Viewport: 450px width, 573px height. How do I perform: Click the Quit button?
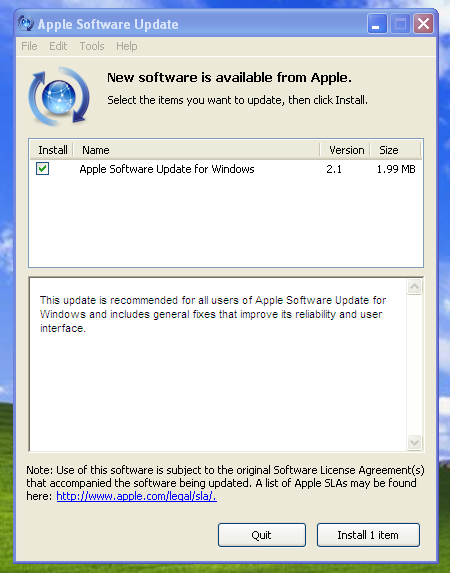click(262, 535)
